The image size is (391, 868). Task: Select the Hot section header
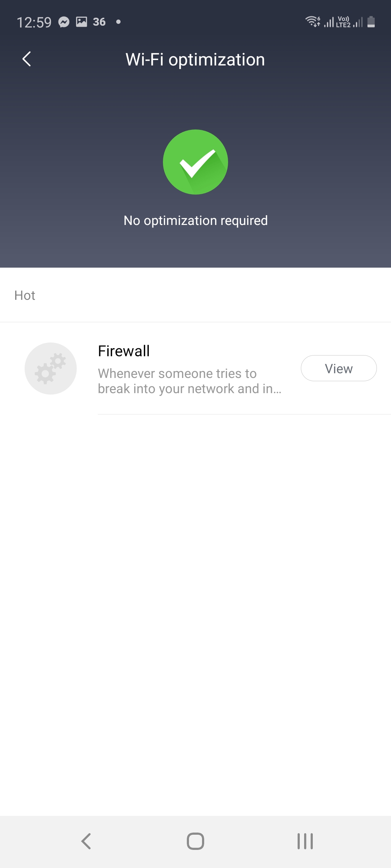(x=25, y=295)
